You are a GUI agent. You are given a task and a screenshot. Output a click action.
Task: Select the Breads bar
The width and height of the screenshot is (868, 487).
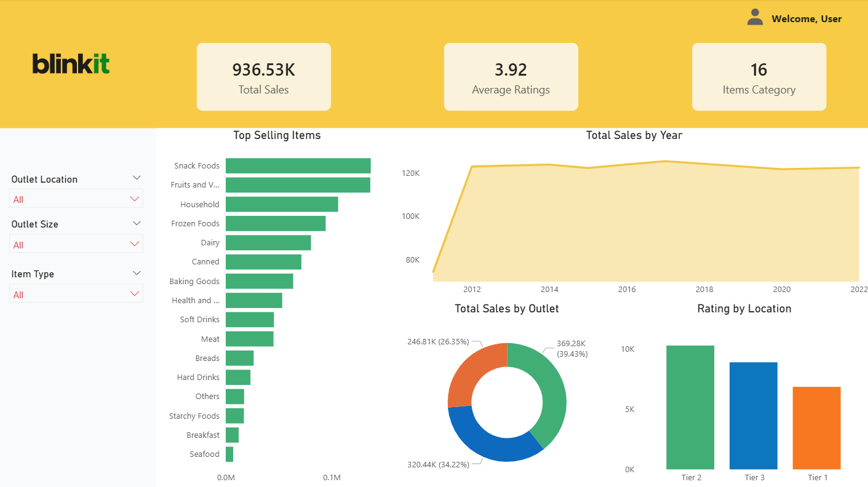[x=240, y=358]
